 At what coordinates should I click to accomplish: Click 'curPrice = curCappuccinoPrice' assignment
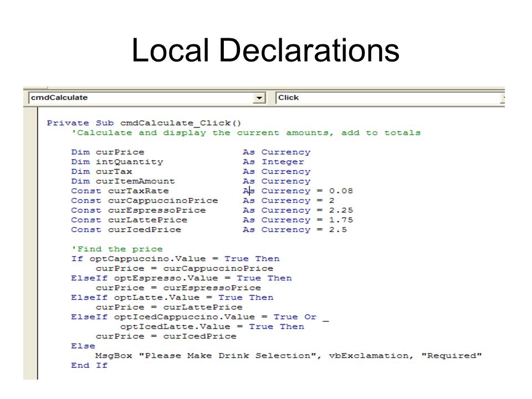184,268
